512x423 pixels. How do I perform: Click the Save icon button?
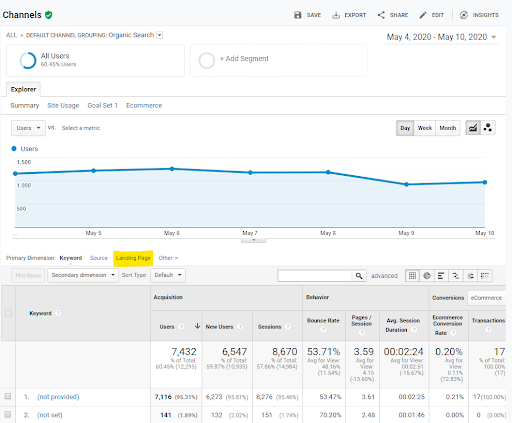tap(298, 15)
